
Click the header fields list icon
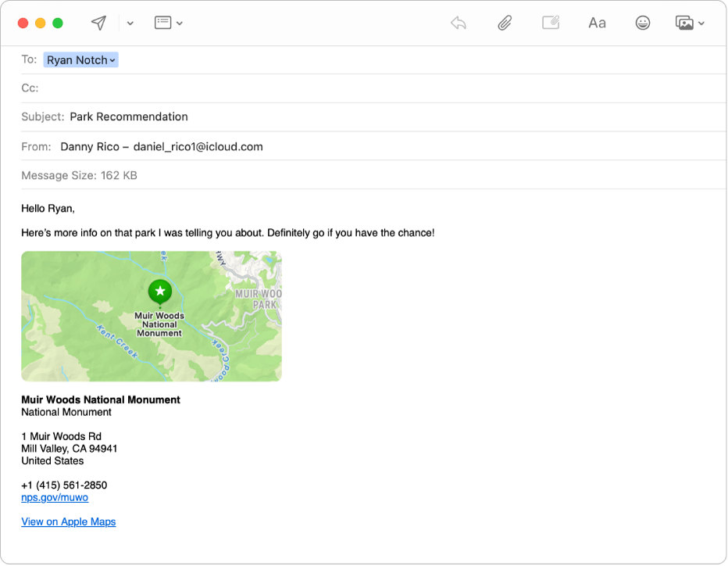tap(162, 23)
